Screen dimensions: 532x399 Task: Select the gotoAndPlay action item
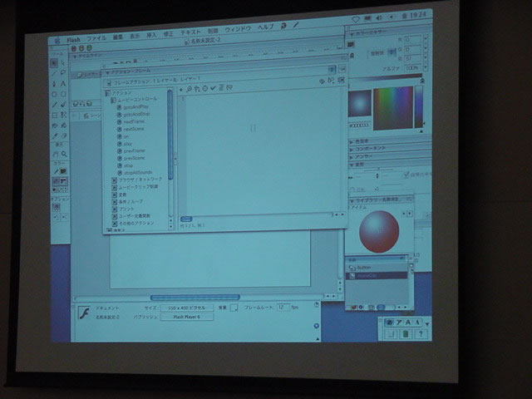pos(135,107)
